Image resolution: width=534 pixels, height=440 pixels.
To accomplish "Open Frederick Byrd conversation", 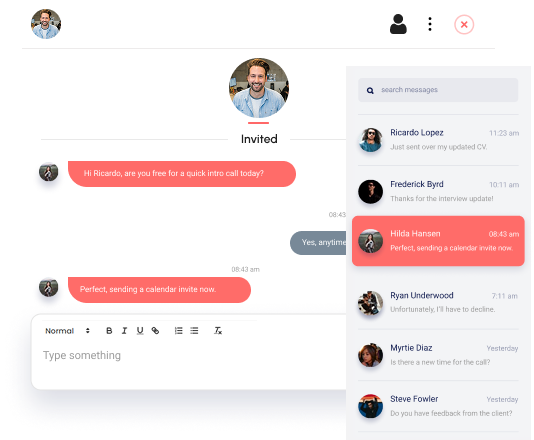I will point(438,191).
